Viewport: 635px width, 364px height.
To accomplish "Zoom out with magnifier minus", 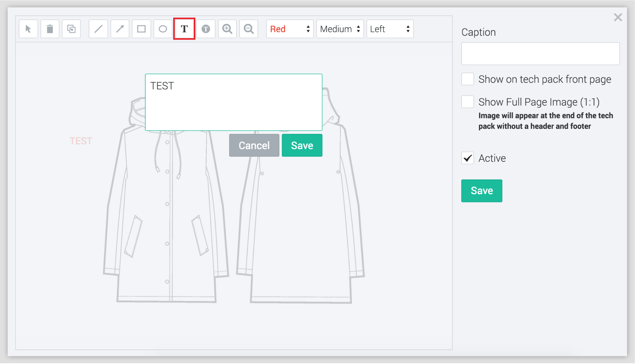I will pos(249,29).
